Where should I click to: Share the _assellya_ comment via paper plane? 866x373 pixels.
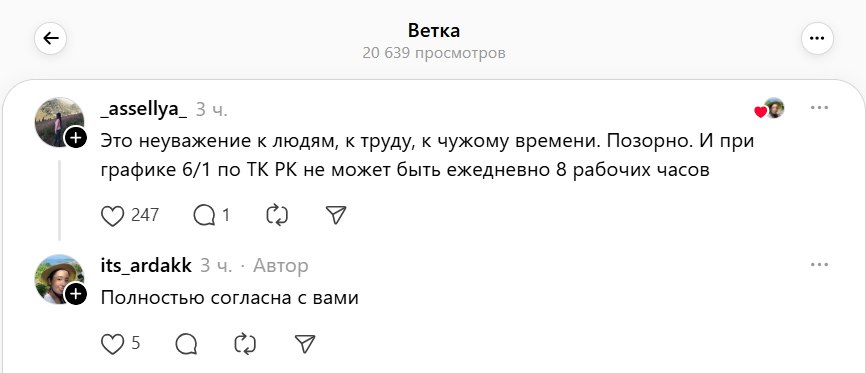coord(336,215)
